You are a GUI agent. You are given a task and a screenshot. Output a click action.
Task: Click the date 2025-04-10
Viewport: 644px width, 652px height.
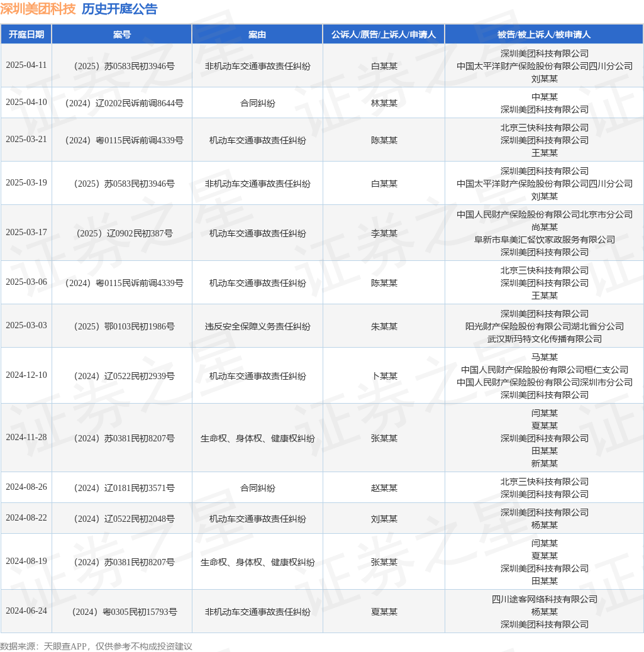pos(26,102)
